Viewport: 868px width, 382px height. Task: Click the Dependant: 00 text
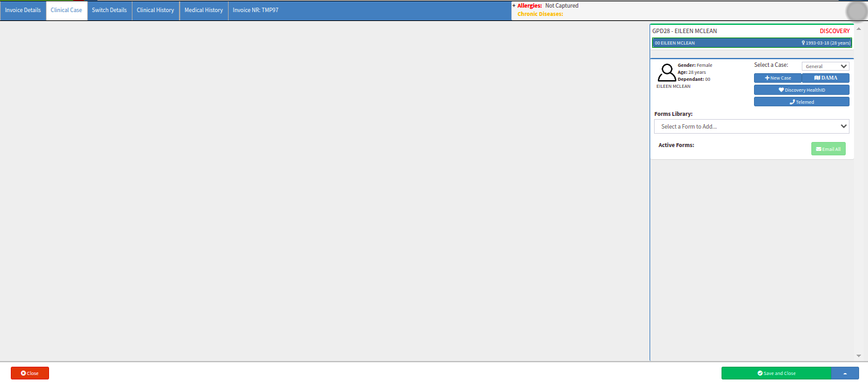click(694, 79)
